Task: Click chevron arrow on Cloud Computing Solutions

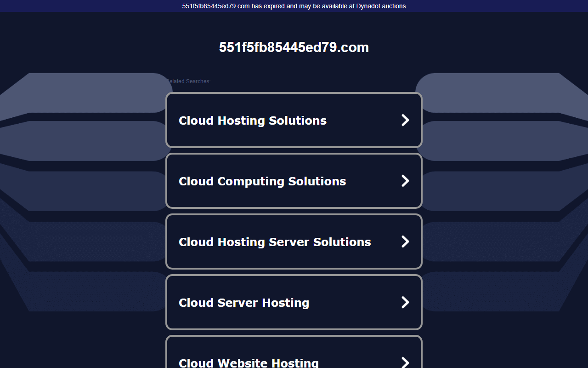Action: [x=405, y=181]
